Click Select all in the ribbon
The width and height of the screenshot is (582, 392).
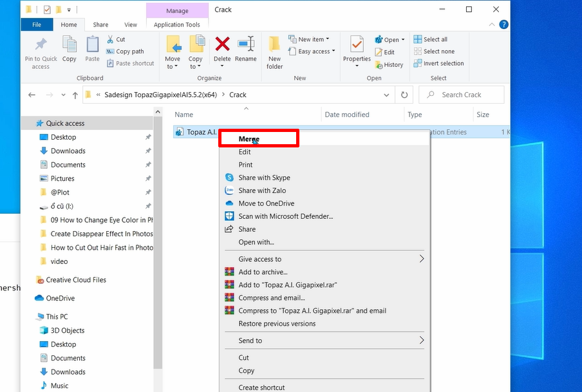[431, 39]
